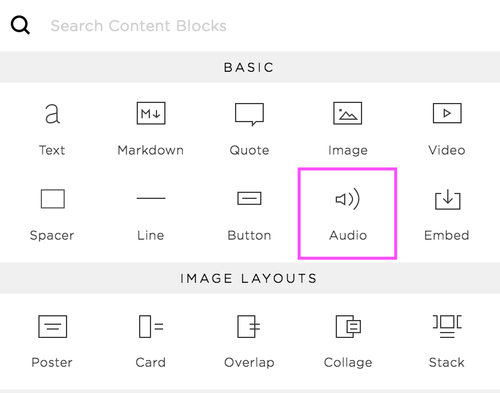Select the Text content block
The height and width of the screenshot is (393, 500).
52,129
